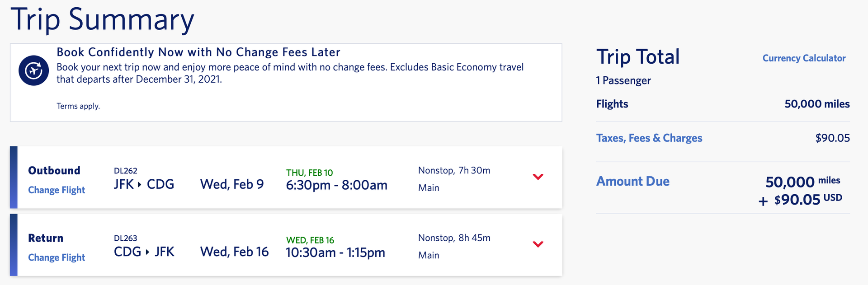Click Change Flight for the Return segment
This screenshot has height=285, width=868.
56,257
